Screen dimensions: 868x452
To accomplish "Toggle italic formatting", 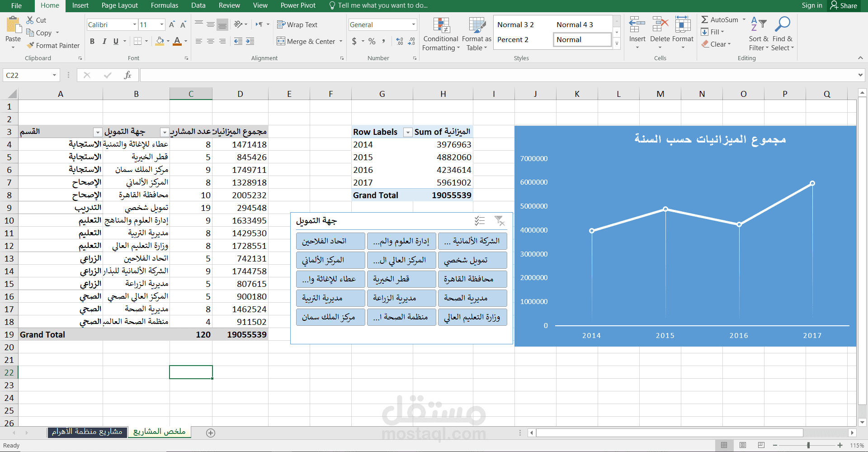I will pos(104,41).
